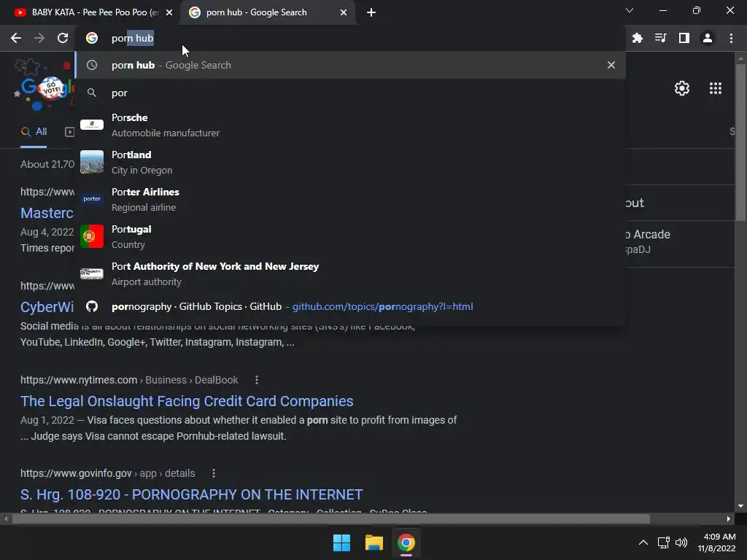Click the horizontal scrollbar thumb
The image size is (747, 560).
coord(330,518)
